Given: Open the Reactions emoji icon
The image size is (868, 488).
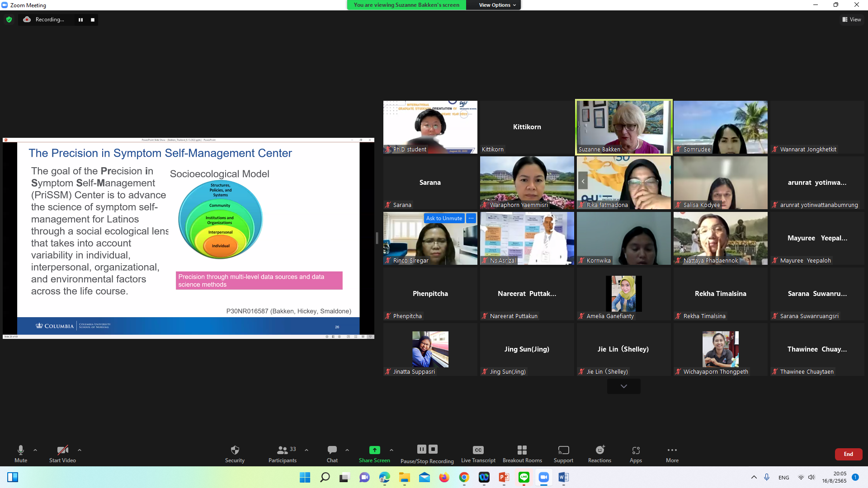Looking at the screenshot, I should point(599,450).
